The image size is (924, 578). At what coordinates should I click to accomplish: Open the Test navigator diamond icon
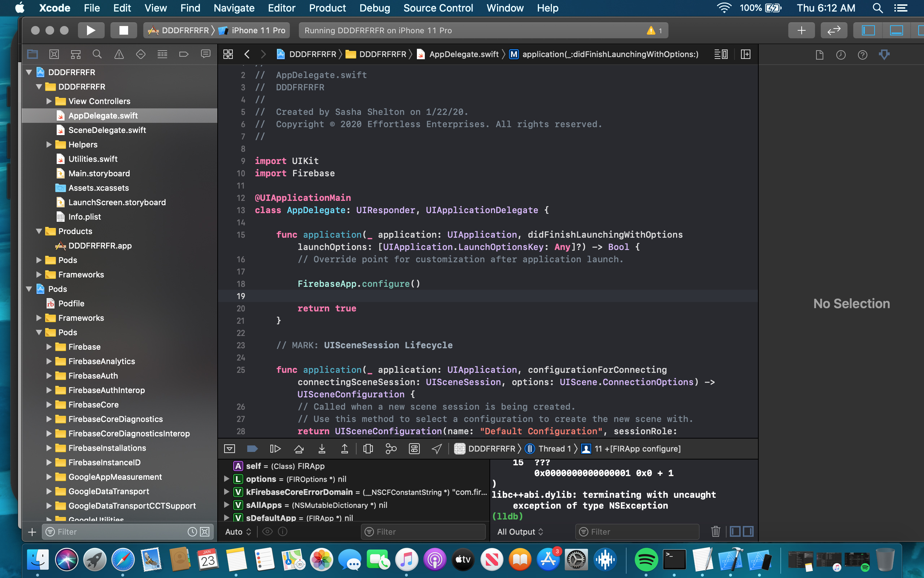(x=140, y=54)
